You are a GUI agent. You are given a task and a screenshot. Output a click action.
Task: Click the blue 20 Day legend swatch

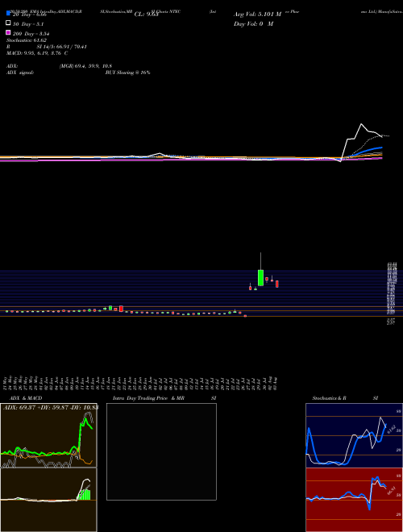tap(9, 14)
